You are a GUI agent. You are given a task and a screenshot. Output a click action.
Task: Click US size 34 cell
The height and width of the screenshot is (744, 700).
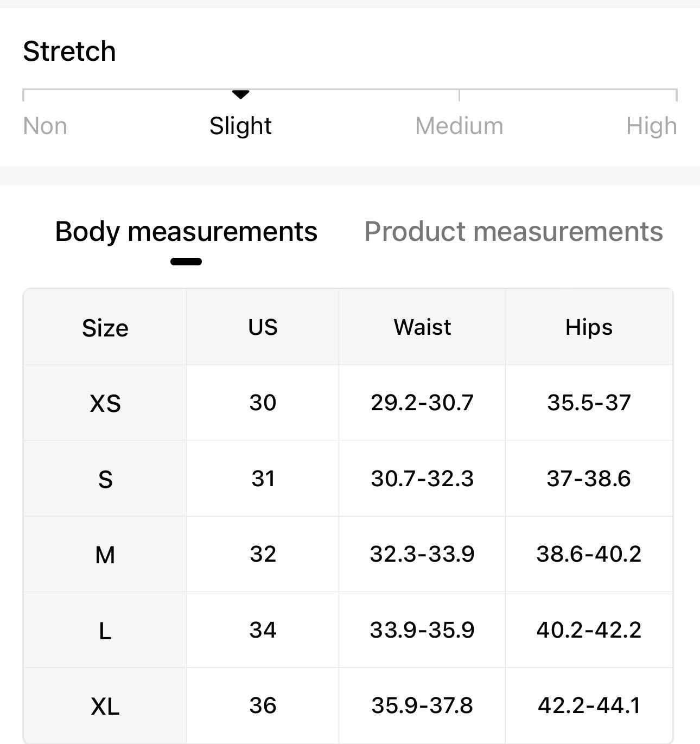click(263, 630)
